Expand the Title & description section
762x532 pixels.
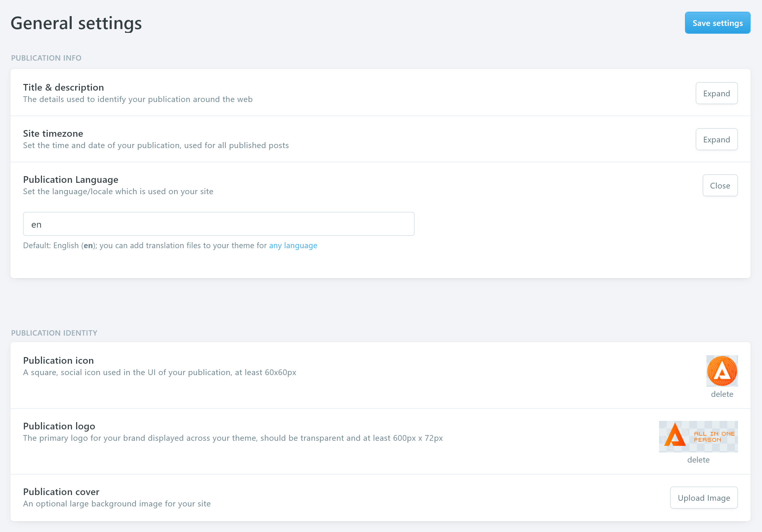tap(716, 93)
